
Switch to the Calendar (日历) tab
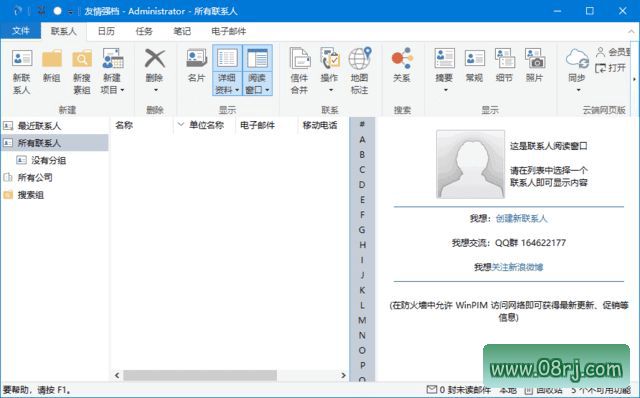click(106, 31)
